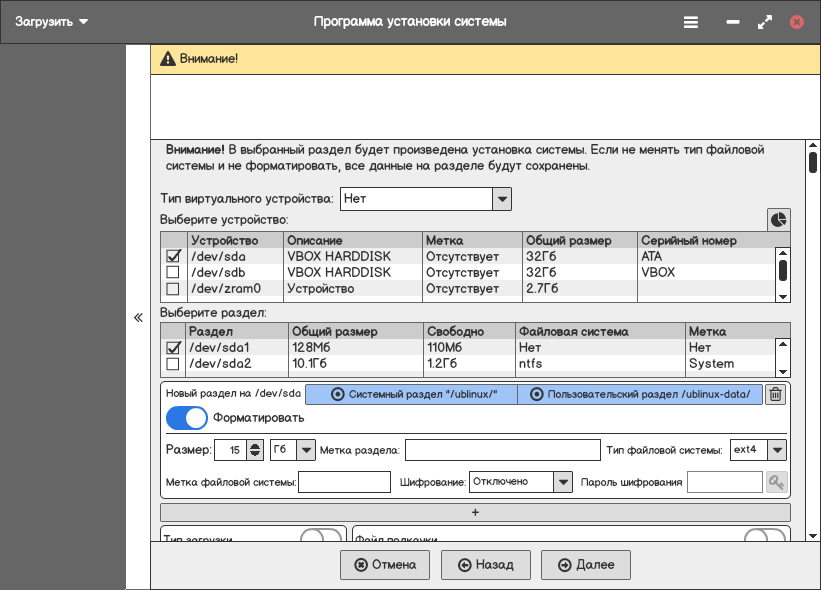This screenshot has height=590, width=821.
Task: Toggle fullscreen with the expand arrows icon
Action: [765, 21]
